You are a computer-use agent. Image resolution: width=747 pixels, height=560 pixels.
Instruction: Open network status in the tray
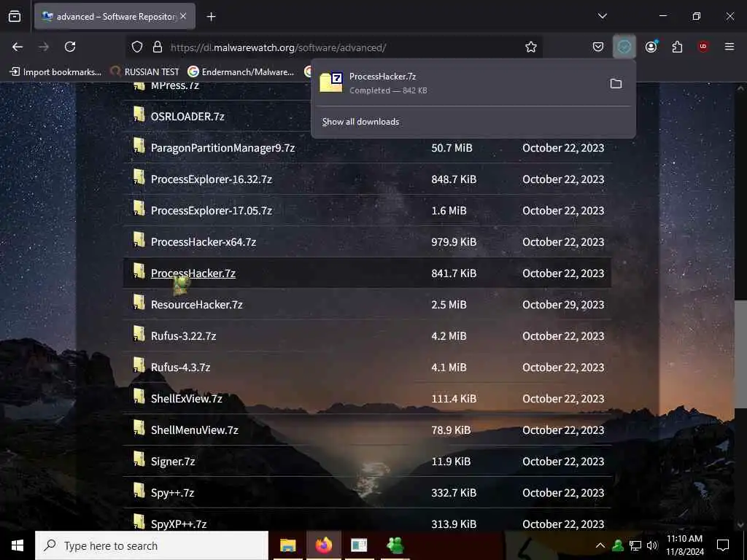click(x=635, y=545)
